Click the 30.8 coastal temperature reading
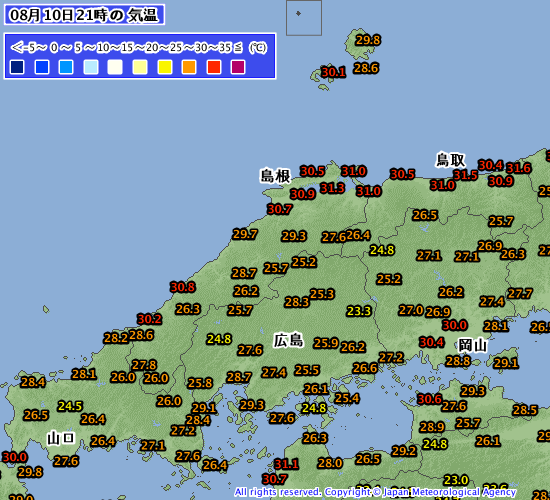The image size is (550, 500). [182, 287]
